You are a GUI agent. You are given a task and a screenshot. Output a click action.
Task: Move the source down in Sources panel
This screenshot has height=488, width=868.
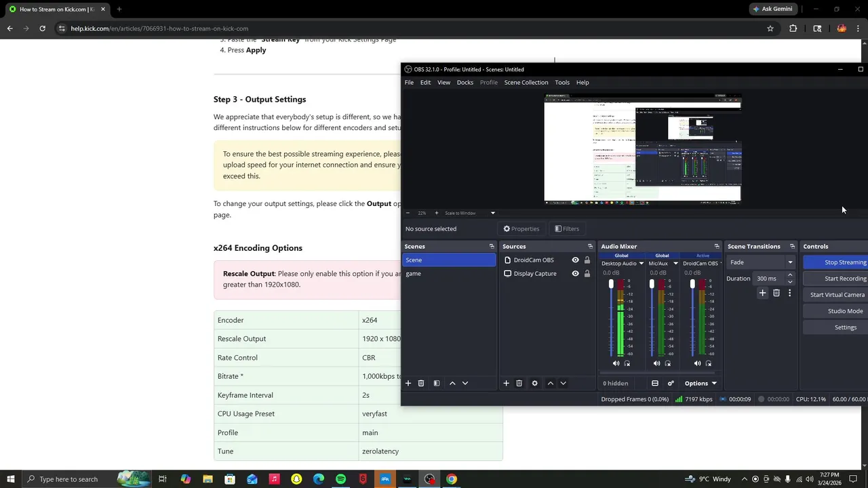(563, 384)
